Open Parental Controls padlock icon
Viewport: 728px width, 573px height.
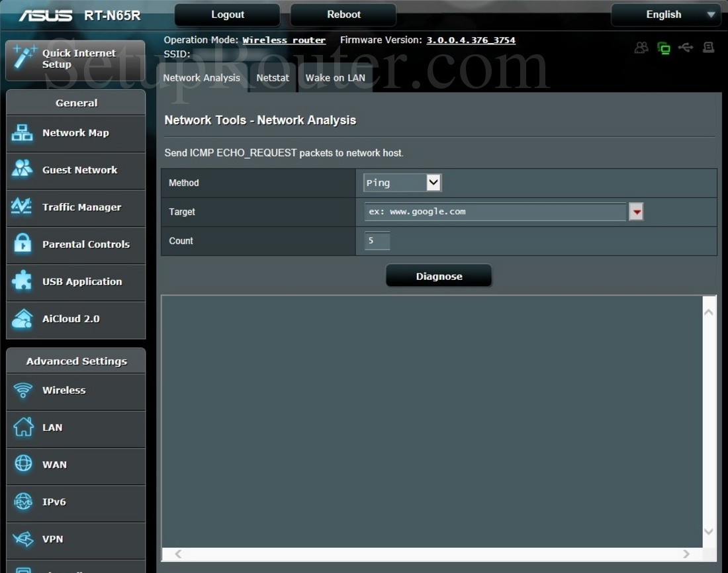pyautogui.click(x=23, y=244)
